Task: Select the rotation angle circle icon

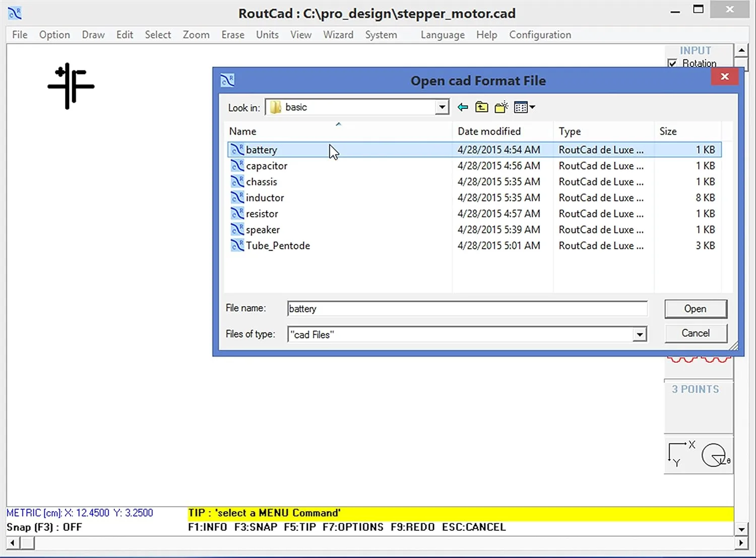Action: 714,455
